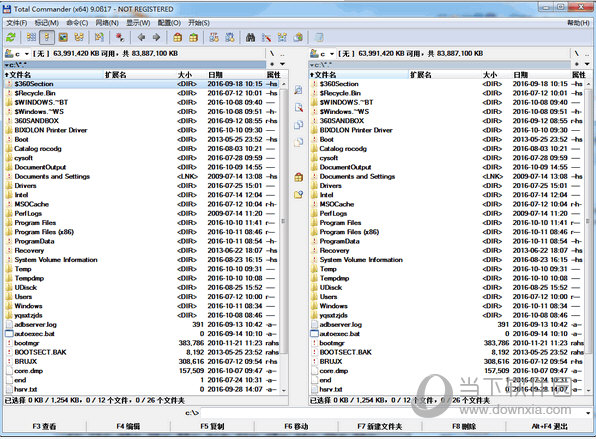
Task: Click the pack files archive icon
Action: coord(177,37)
